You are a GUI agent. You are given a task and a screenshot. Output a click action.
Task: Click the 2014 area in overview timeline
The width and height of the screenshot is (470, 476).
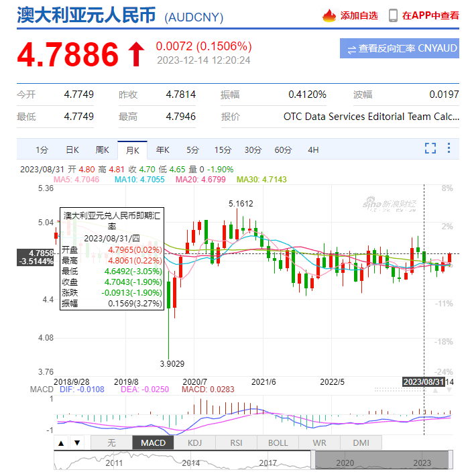click(x=191, y=461)
